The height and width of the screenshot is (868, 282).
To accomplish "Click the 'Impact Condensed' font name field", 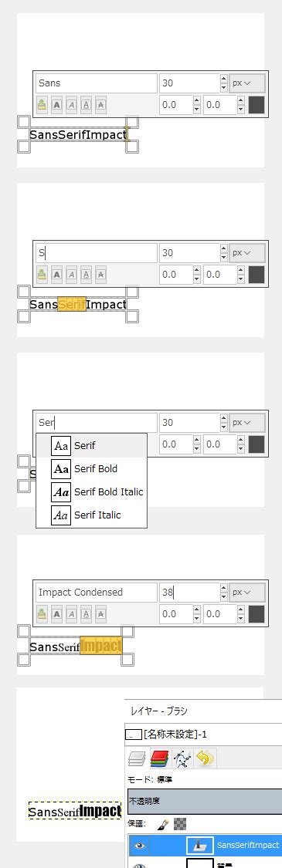I will tap(97, 593).
